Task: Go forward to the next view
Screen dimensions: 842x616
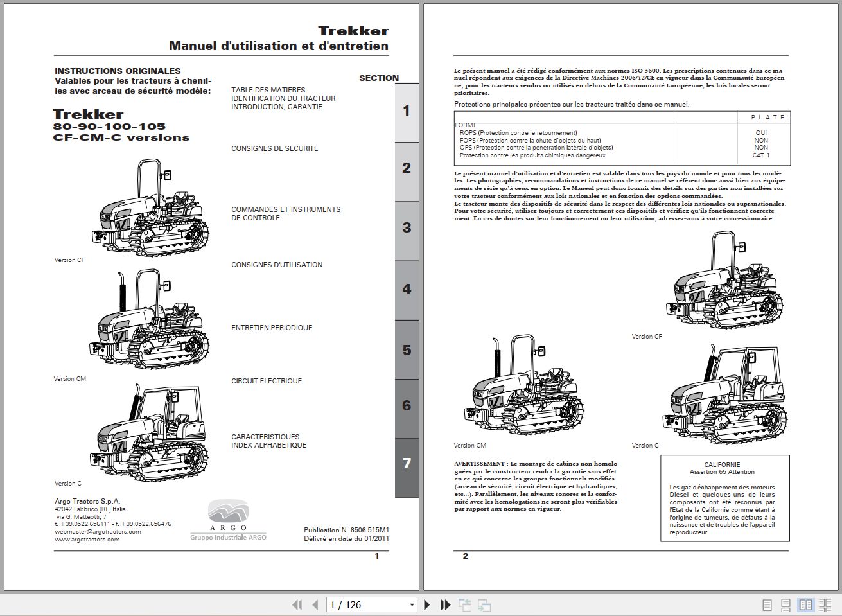Action: click(482, 604)
